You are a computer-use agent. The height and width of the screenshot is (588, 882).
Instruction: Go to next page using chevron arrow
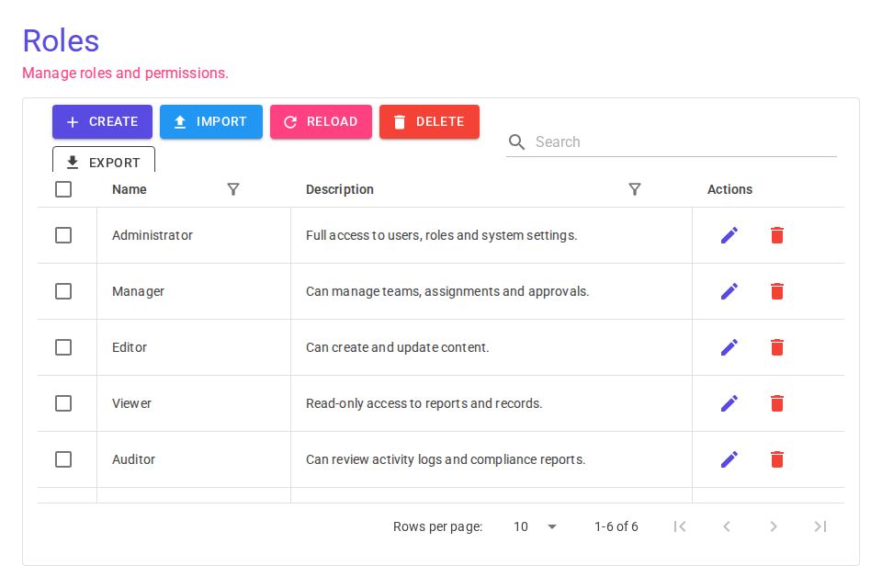pyautogui.click(x=774, y=526)
